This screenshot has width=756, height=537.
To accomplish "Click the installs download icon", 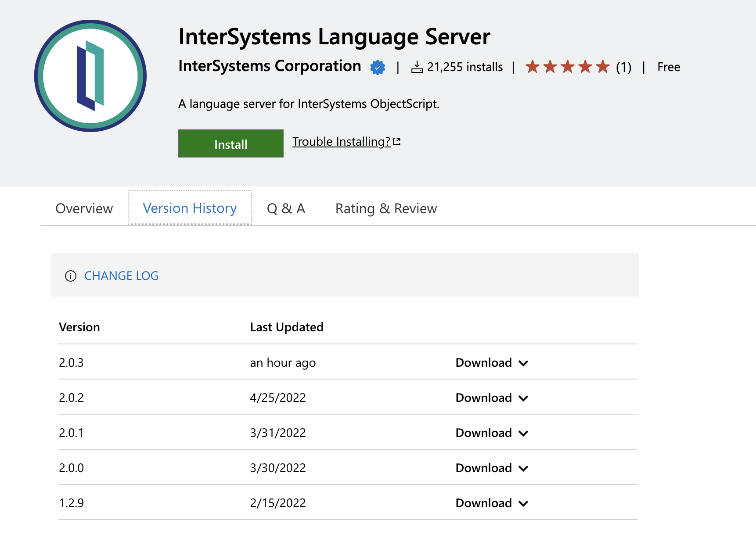I will [x=417, y=67].
